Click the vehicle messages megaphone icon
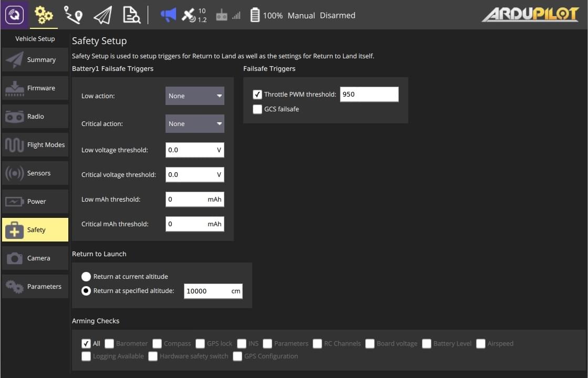The height and width of the screenshot is (378, 588). pos(168,15)
